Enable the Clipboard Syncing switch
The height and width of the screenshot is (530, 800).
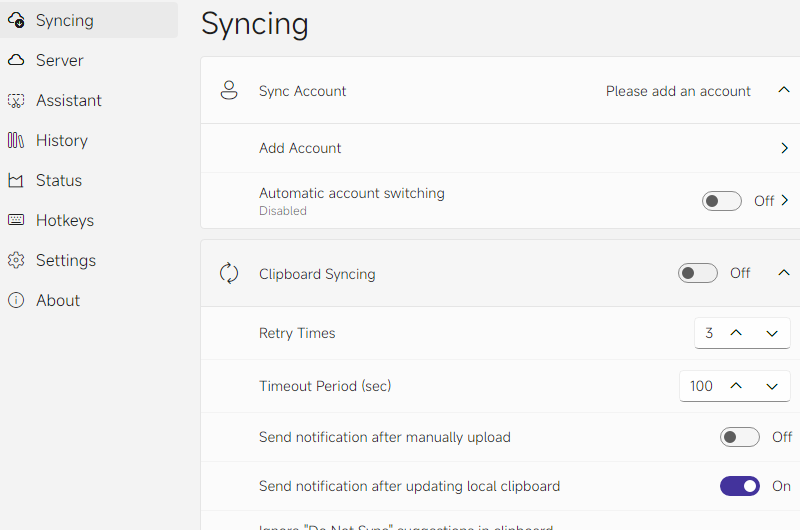coord(697,273)
